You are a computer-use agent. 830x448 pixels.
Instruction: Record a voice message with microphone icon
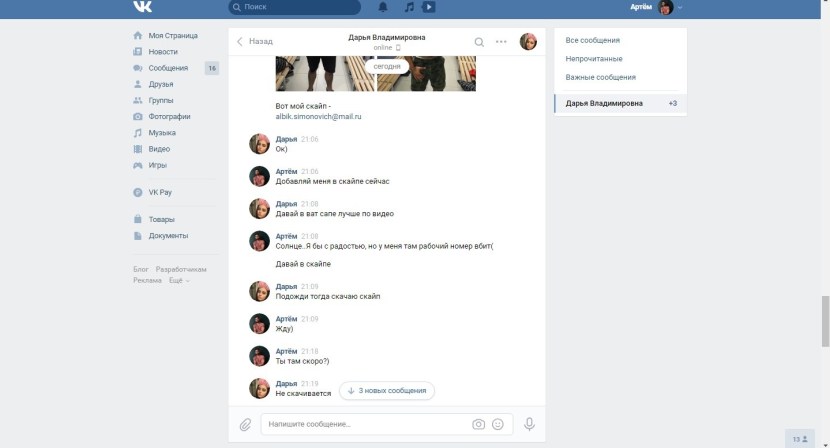[529, 424]
